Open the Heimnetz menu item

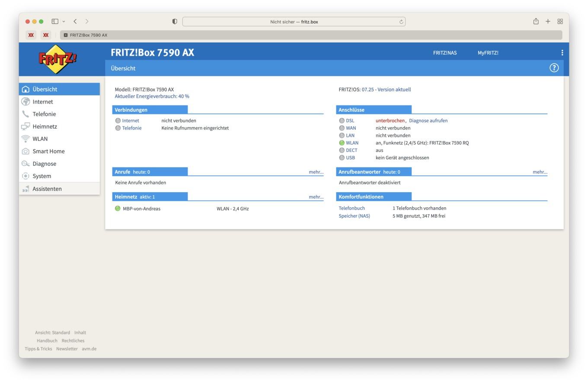(59, 127)
